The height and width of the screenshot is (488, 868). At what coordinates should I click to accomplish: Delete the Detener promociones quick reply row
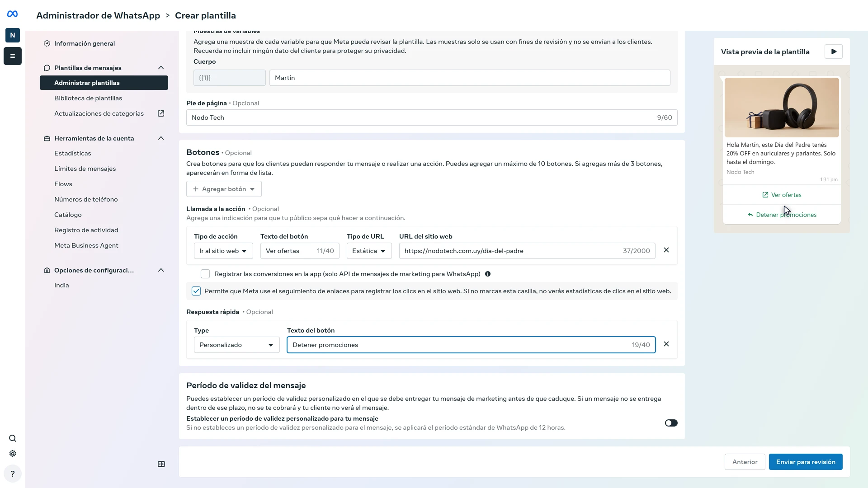pos(666,344)
